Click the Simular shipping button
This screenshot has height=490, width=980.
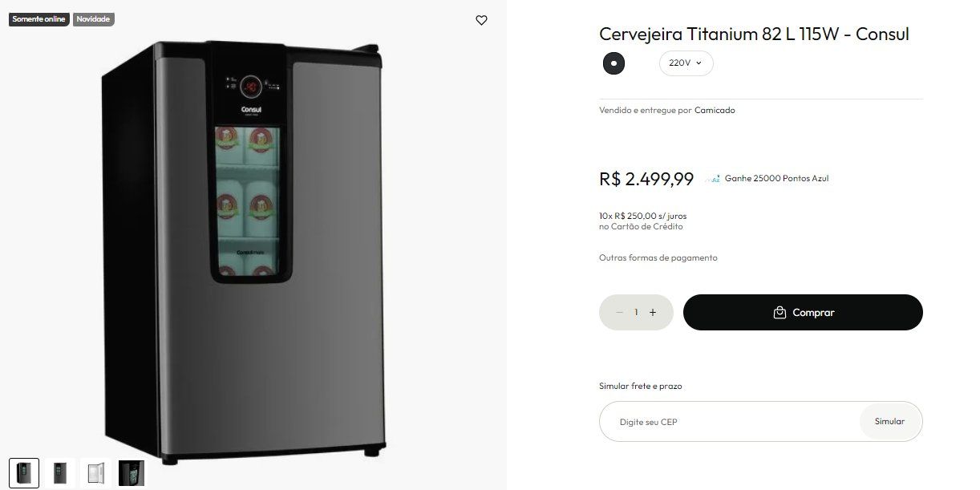[x=889, y=421]
